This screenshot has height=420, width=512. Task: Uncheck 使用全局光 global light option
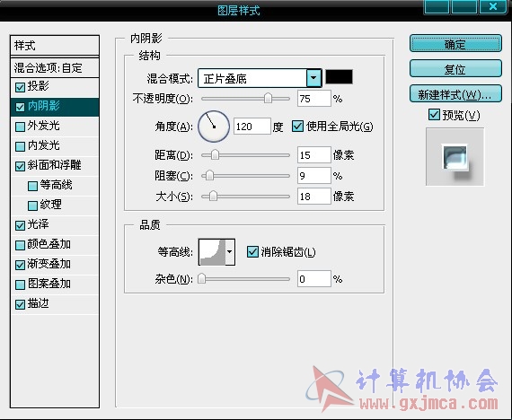tap(297, 126)
